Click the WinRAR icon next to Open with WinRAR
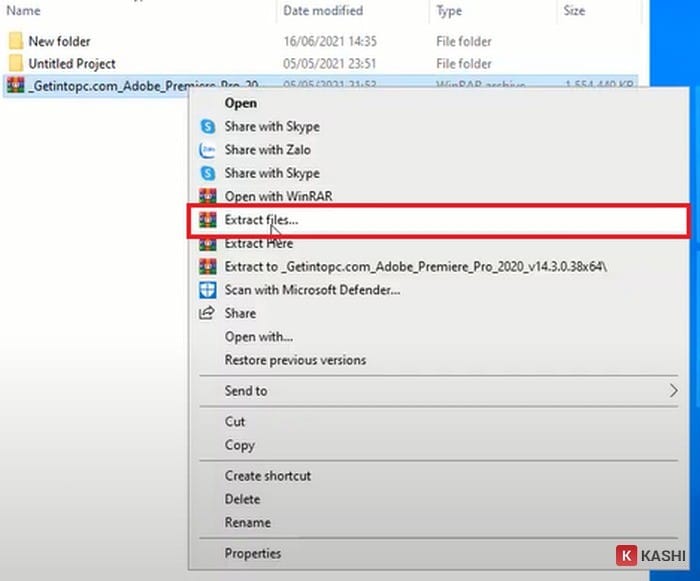The width and height of the screenshot is (700, 581). (x=208, y=196)
